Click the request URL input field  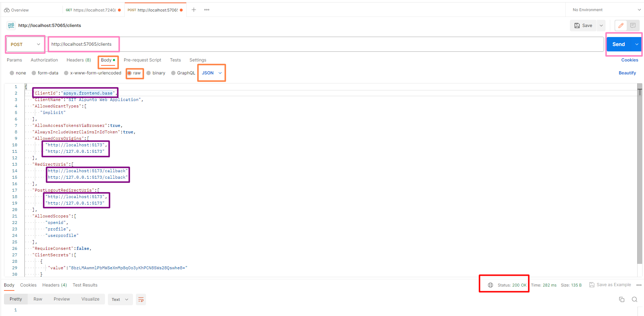click(x=324, y=44)
